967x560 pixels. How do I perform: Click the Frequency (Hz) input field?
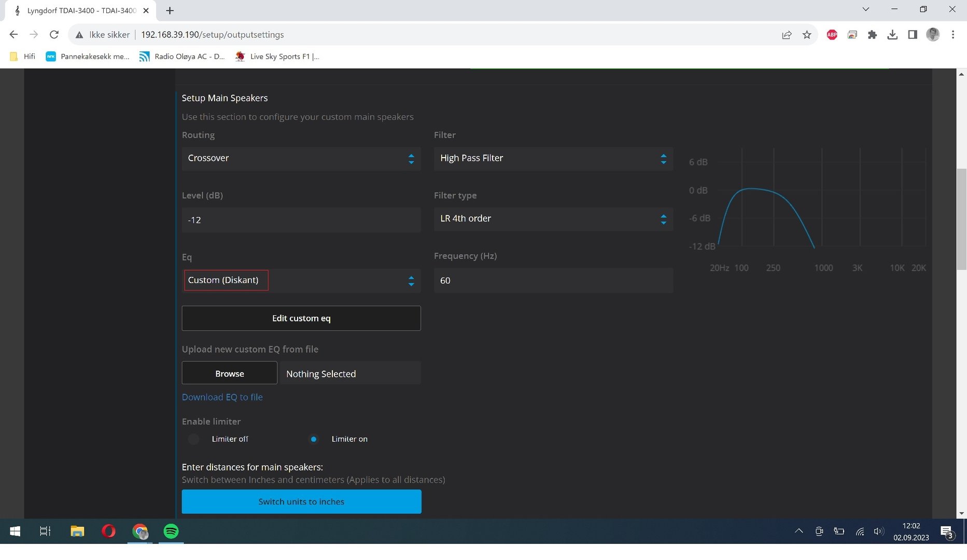click(x=553, y=281)
